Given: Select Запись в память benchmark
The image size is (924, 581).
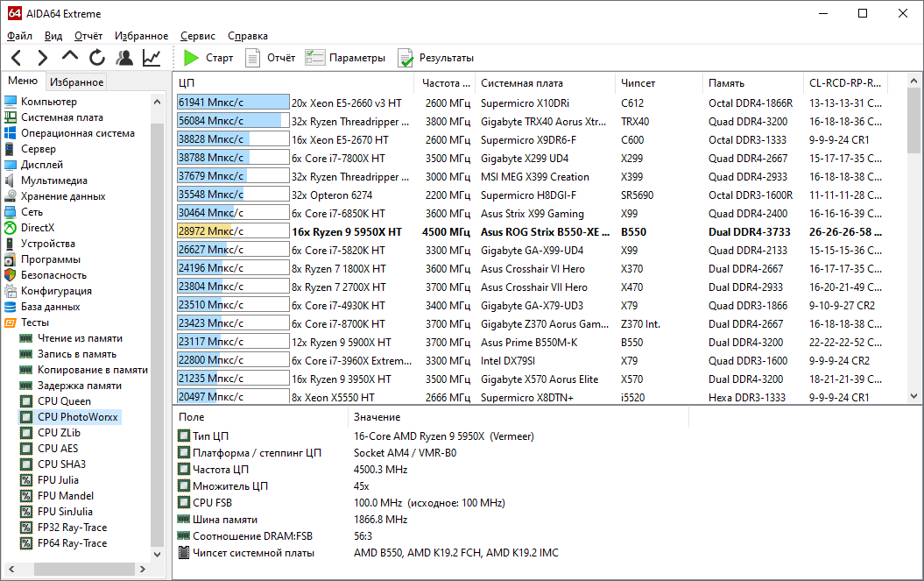Looking at the screenshot, I should tap(77, 354).
